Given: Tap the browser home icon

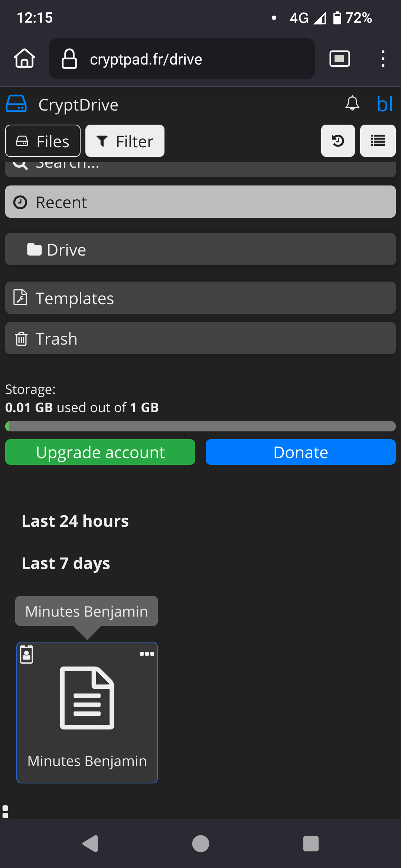Looking at the screenshot, I should click(25, 59).
